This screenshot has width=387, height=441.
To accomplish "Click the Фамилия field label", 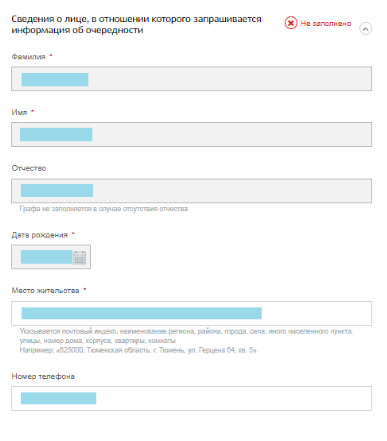I will [28, 57].
